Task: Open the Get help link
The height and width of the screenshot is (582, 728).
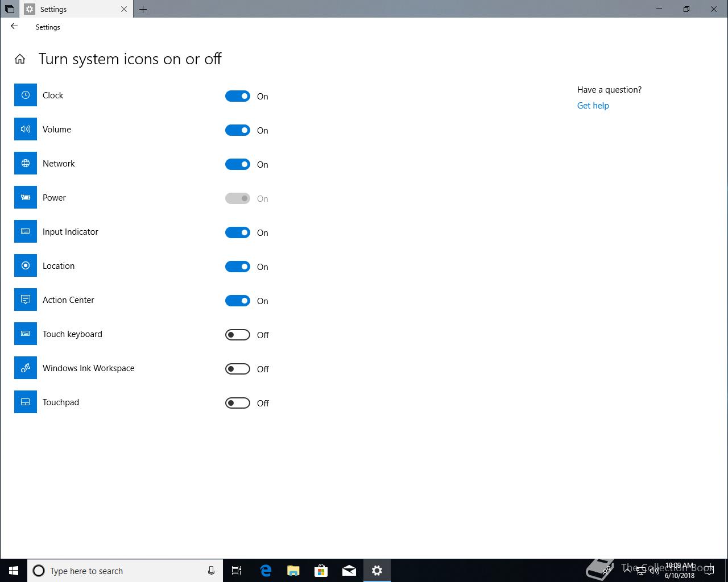Action: point(593,106)
